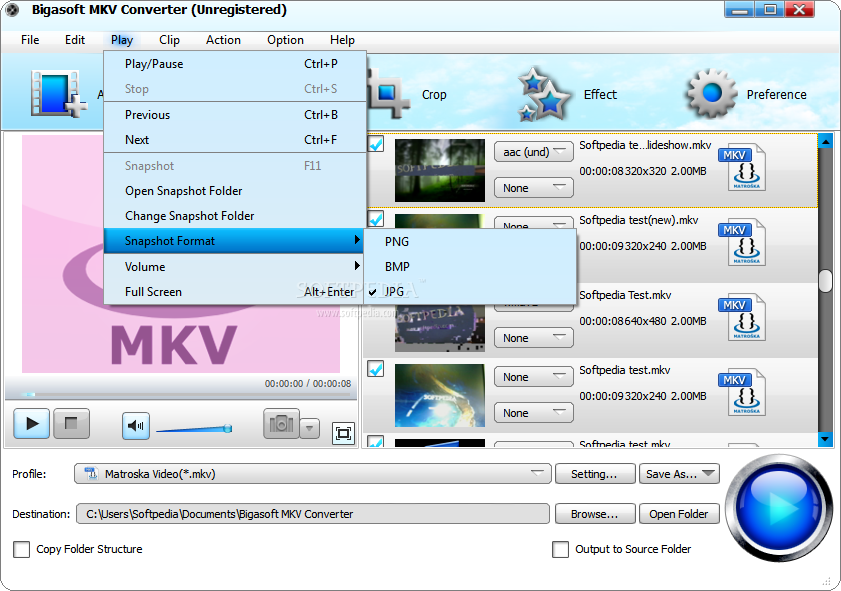Uncheck the Softpedia test.mkv 320x240 checkbox

pyautogui.click(x=376, y=369)
